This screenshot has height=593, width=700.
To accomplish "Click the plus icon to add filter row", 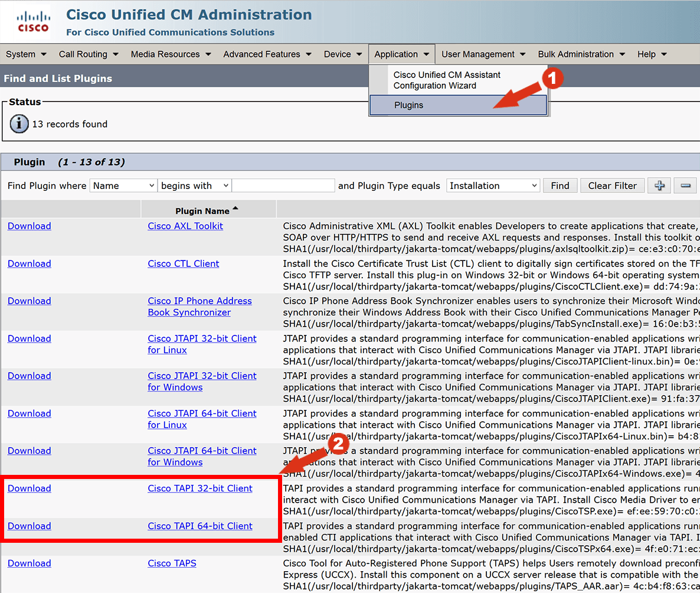I will point(659,185).
